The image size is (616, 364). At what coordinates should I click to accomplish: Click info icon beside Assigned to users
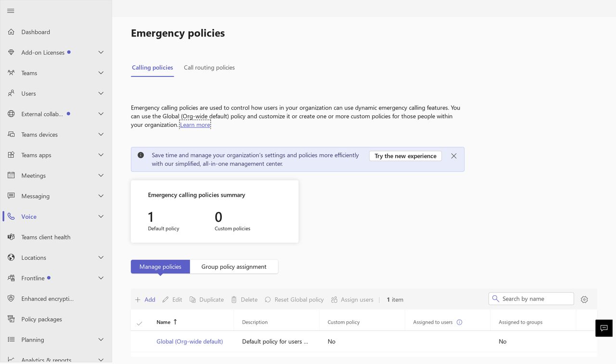tap(459, 322)
